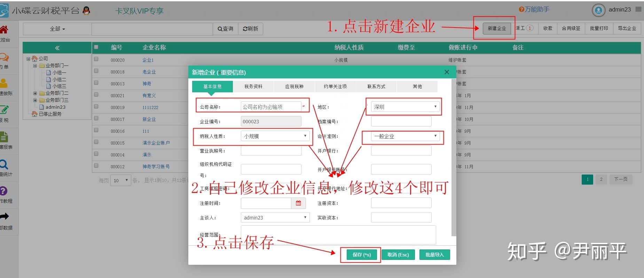The image size is (644, 278).
Task: Collapse the 公司 tree root node
Action: click(x=28, y=59)
